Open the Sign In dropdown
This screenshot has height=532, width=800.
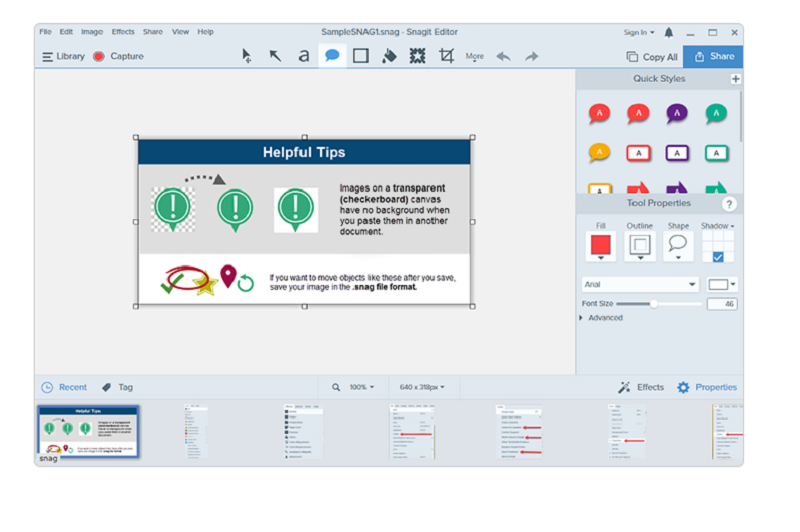pyautogui.click(x=639, y=33)
